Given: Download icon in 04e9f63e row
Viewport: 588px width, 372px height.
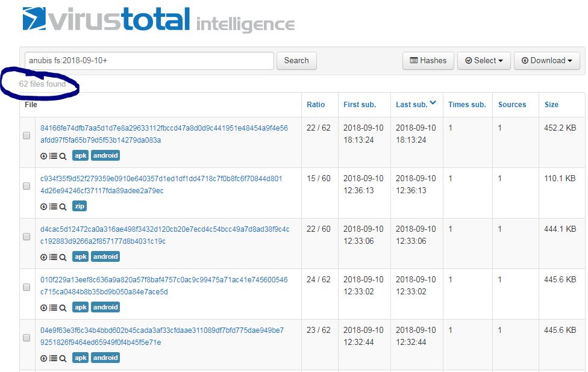Looking at the screenshot, I should pos(43,358).
